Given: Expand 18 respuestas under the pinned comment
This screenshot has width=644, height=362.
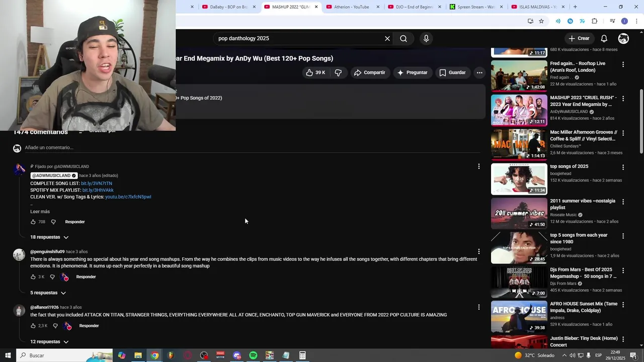Looking at the screenshot, I should (49, 237).
